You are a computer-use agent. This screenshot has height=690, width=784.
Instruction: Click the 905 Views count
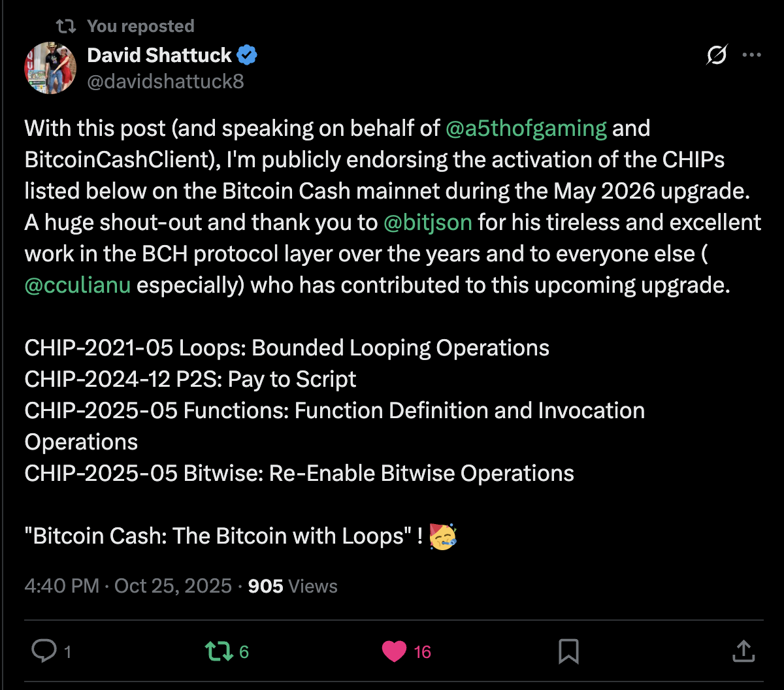pos(293,585)
